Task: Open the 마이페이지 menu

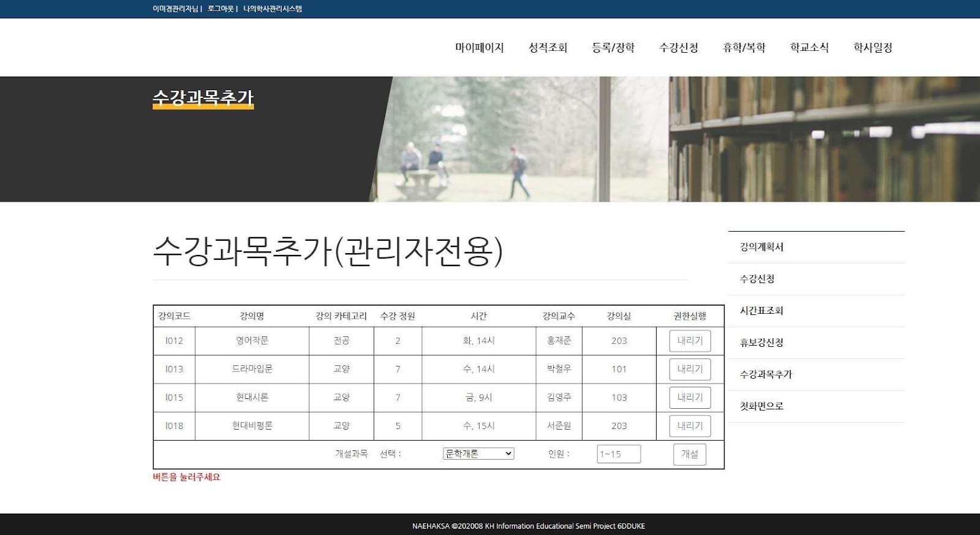Action: tap(479, 48)
